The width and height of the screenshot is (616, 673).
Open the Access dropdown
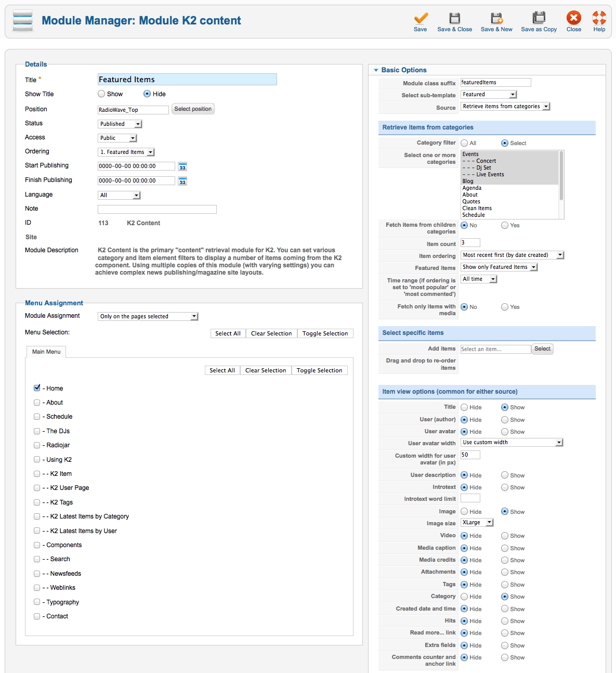pyautogui.click(x=117, y=138)
